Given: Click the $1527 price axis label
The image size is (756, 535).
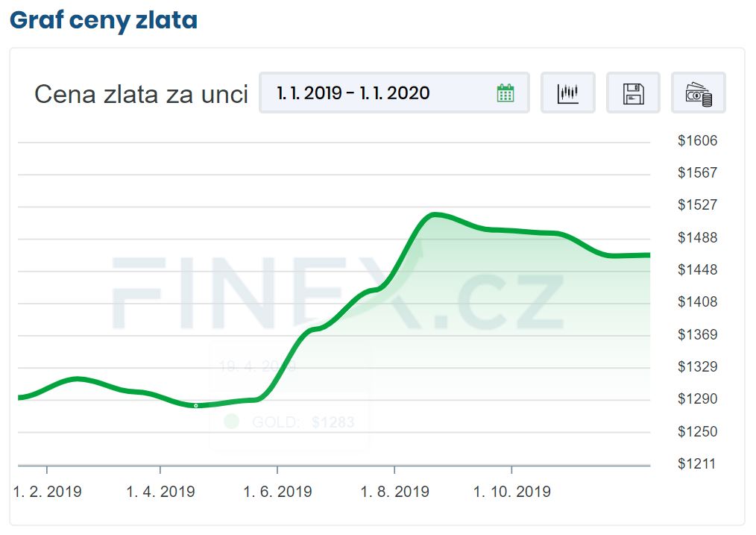Looking at the screenshot, I should (697, 204).
